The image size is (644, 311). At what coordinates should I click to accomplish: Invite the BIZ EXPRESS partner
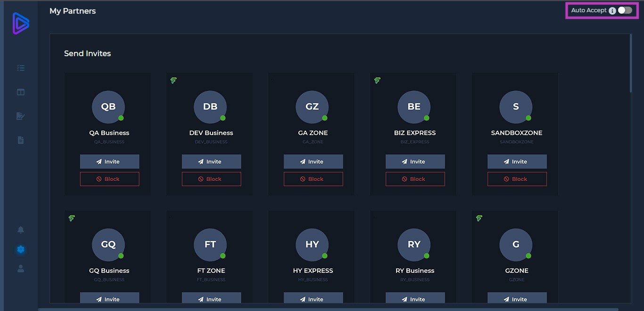[415, 161]
